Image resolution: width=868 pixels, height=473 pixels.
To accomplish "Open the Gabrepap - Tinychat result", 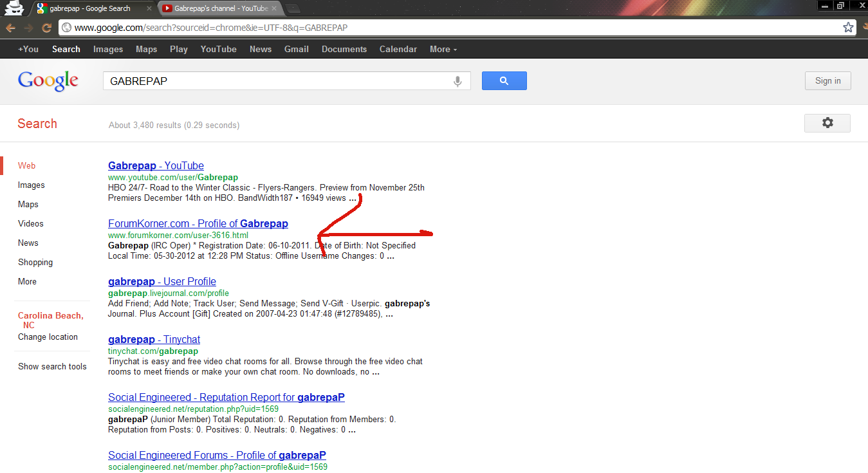I will [x=154, y=339].
